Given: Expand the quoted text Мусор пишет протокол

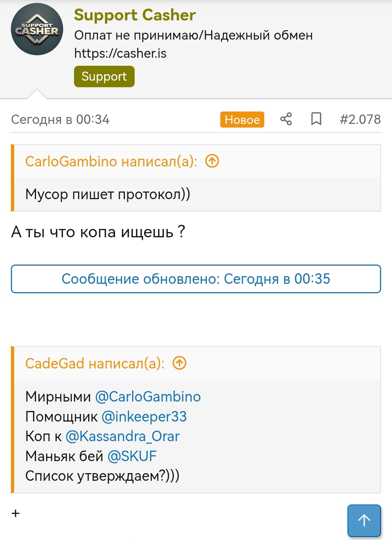Looking at the screenshot, I should pyautogui.click(x=108, y=194).
